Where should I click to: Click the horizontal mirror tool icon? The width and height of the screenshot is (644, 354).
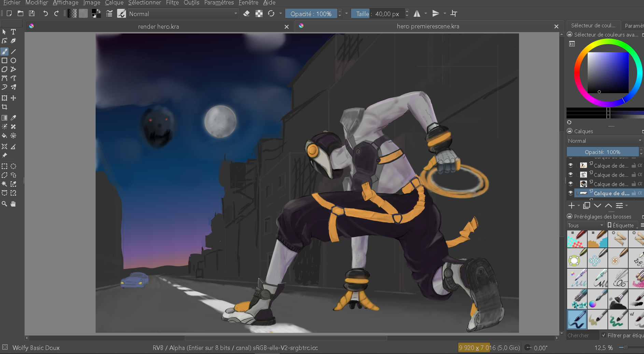(417, 14)
